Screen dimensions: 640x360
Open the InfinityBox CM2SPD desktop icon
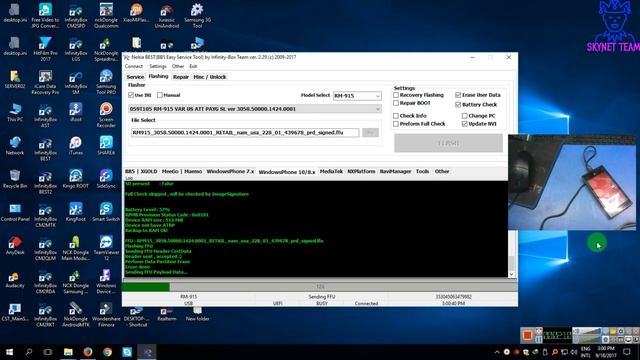tap(76, 16)
